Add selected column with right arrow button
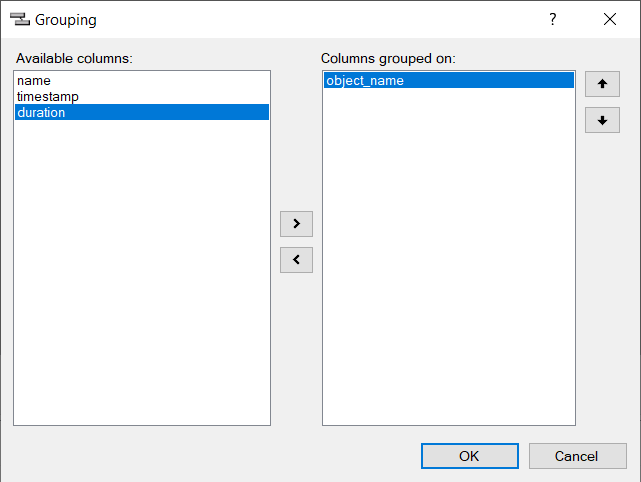641x482 pixels. tap(296, 222)
